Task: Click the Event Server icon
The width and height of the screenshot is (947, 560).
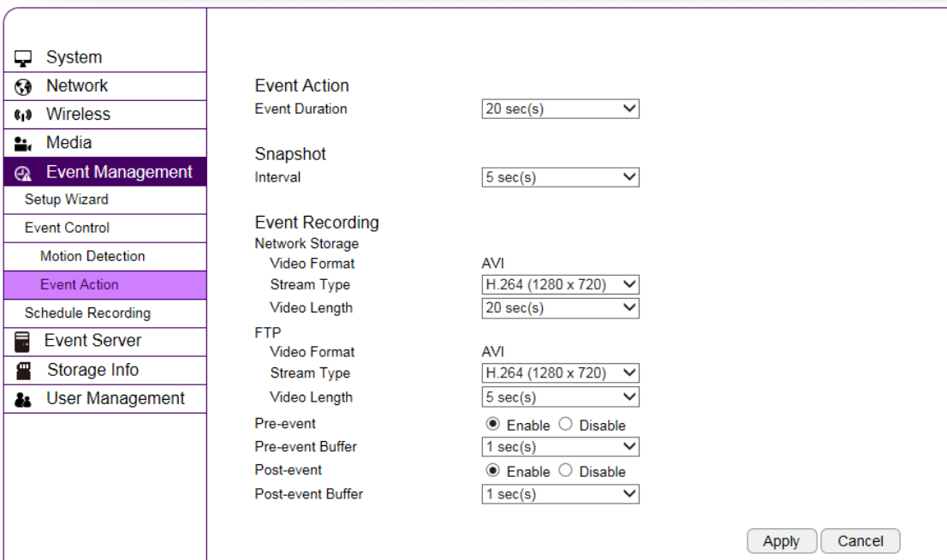Action: point(22,342)
